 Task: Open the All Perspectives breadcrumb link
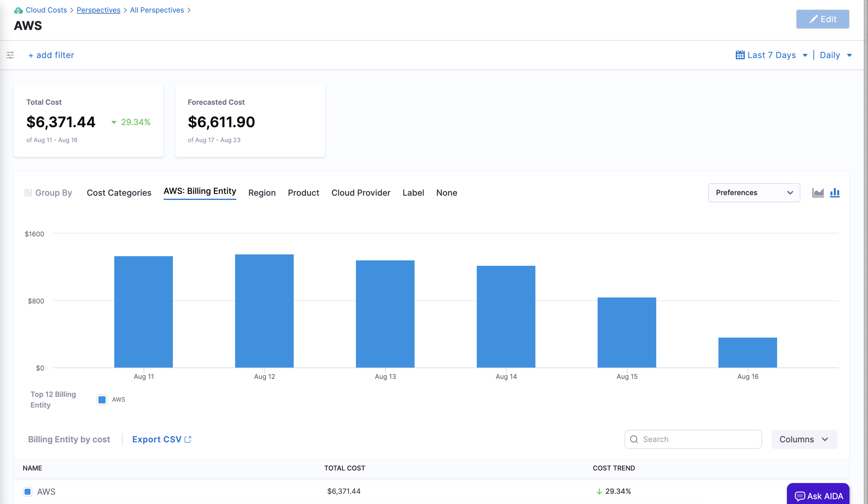coord(157,10)
